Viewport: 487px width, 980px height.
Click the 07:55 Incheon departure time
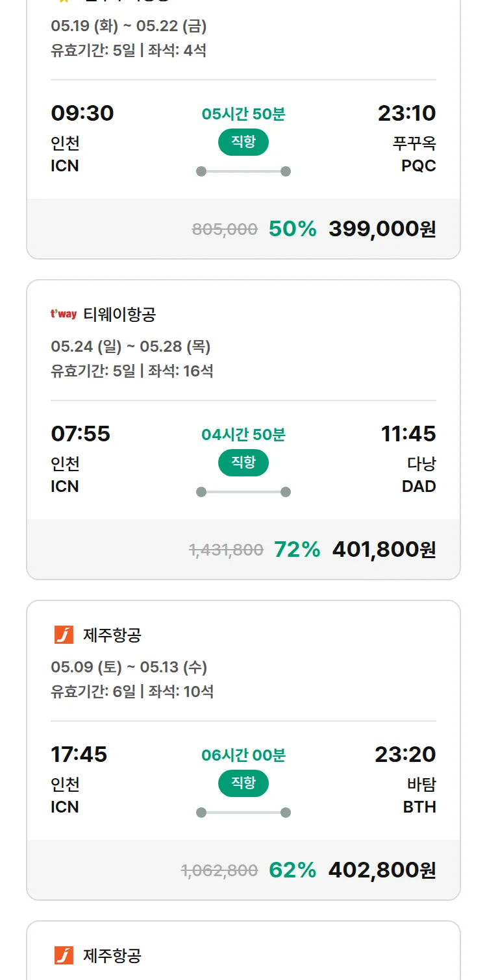(81, 434)
